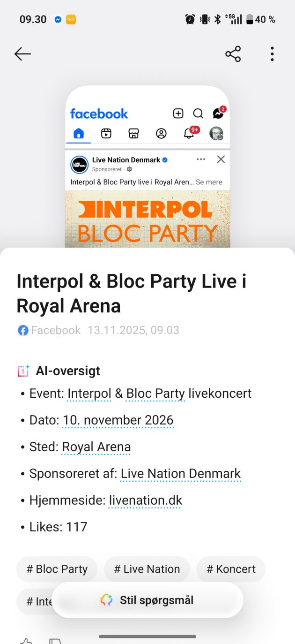Open post options three dots on ad
The width and height of the screenshot is (295, 644).
coord(201,159)
